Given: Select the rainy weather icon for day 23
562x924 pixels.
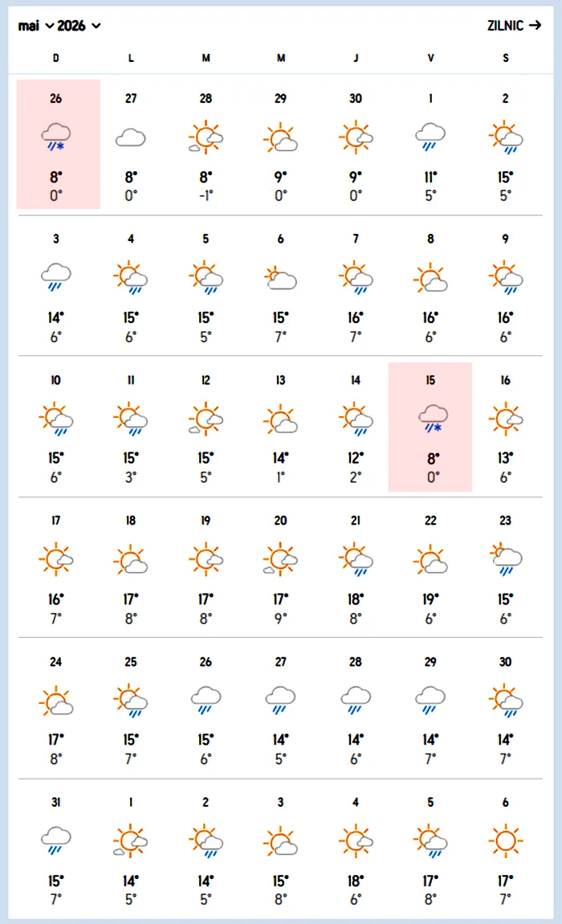Looking at the screenshot, I should [x=505, y=560].
